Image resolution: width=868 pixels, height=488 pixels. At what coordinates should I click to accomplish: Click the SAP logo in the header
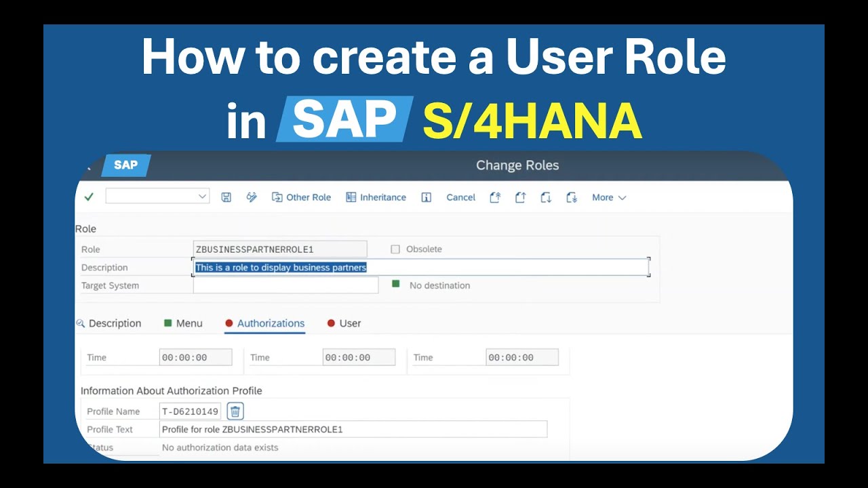click(126, 165)
